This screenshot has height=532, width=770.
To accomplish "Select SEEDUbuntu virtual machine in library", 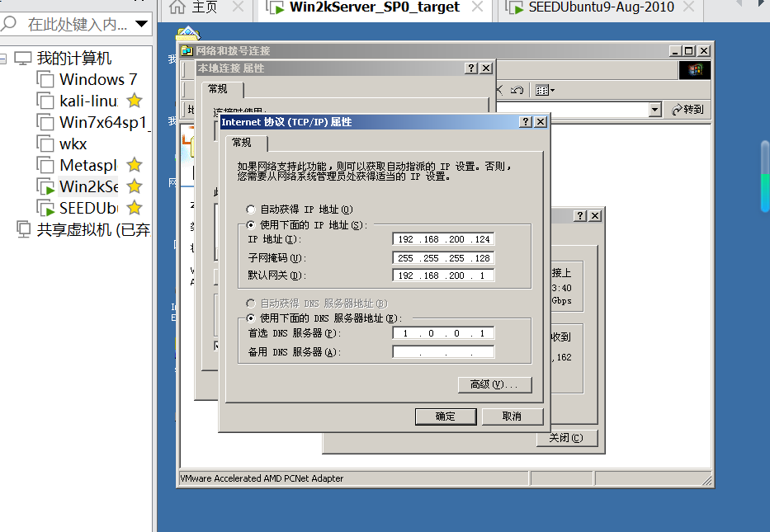I will click(88, 209).
